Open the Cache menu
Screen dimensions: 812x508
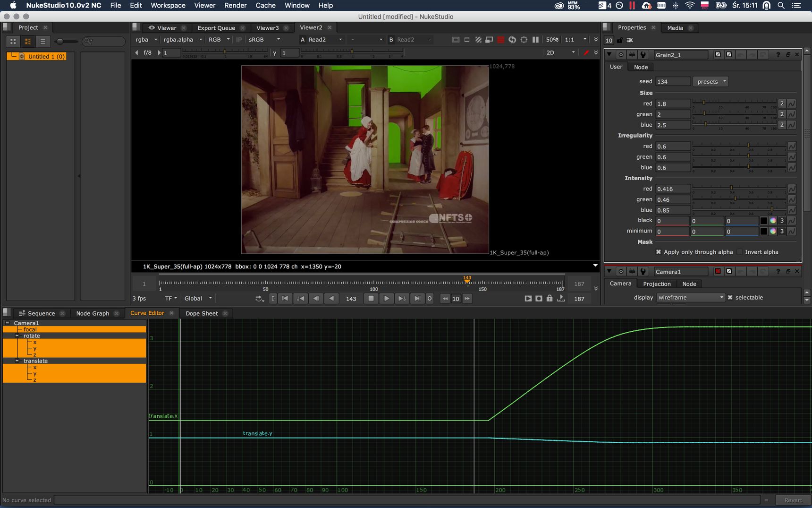pos(266,6)
